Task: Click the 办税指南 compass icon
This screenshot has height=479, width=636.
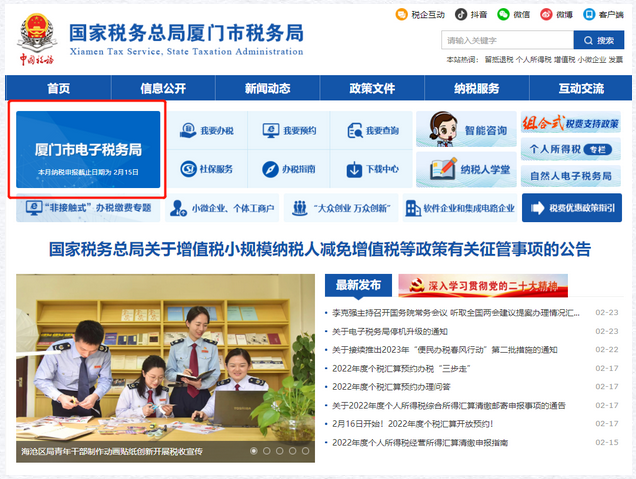Action: coord(270,169)
